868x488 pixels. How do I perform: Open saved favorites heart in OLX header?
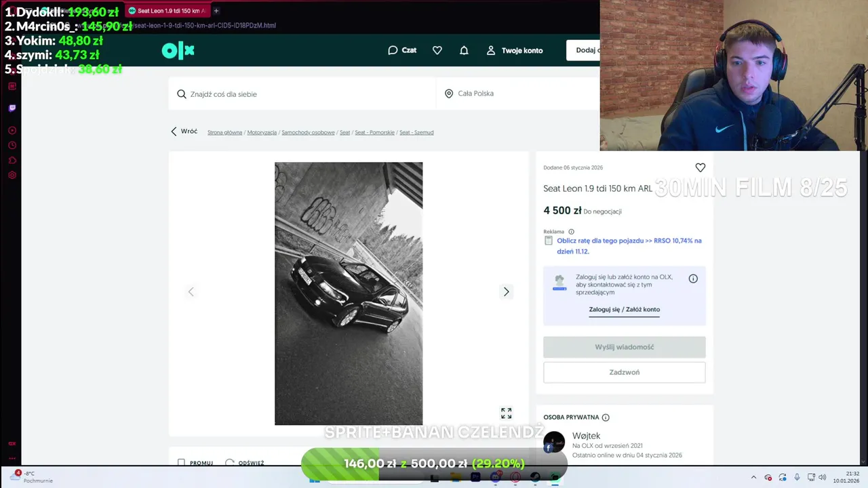tap(437, 50)
